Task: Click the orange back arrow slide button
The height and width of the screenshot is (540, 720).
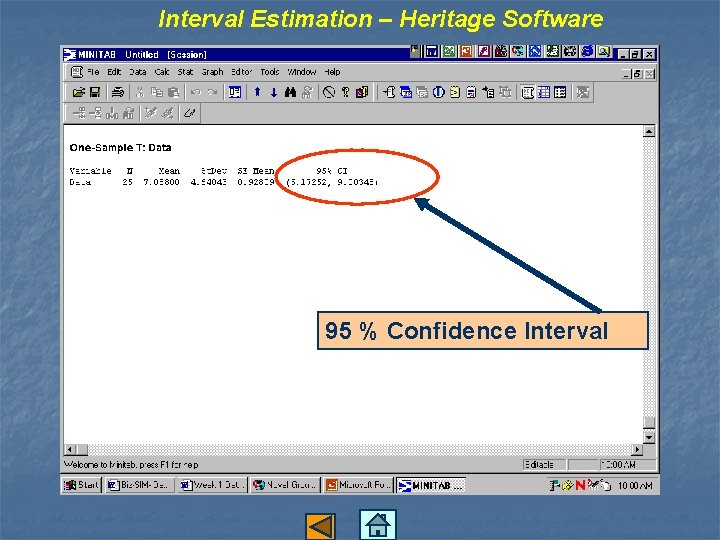Action: pyautogui.click(x=320, y=526)
